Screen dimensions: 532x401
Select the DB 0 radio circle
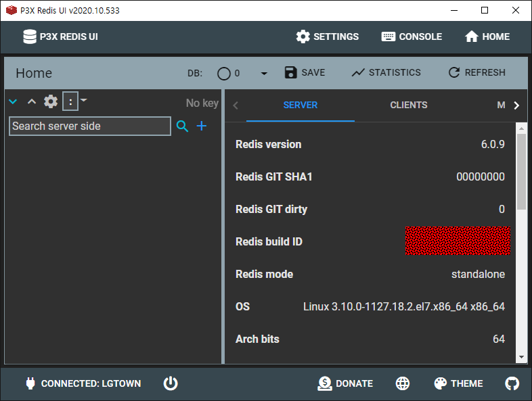coord(224,73)
